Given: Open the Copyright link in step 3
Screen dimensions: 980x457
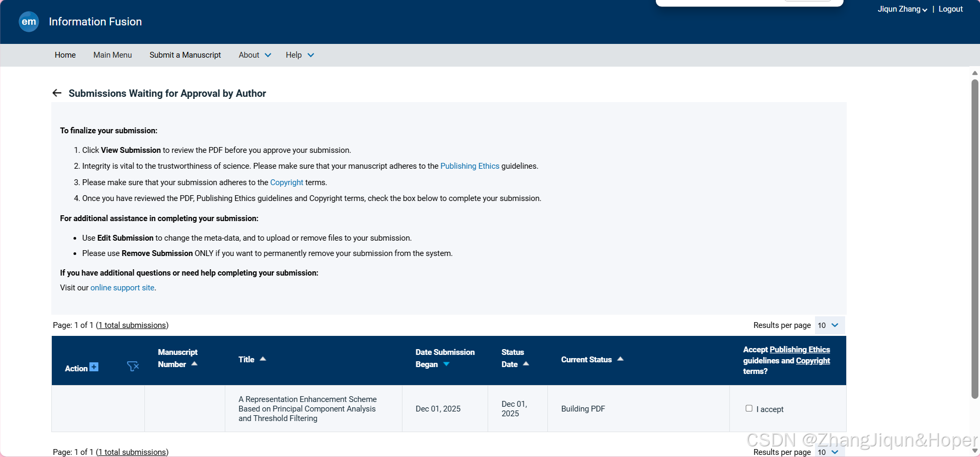Looking at the screenshot, I should 287,182.
